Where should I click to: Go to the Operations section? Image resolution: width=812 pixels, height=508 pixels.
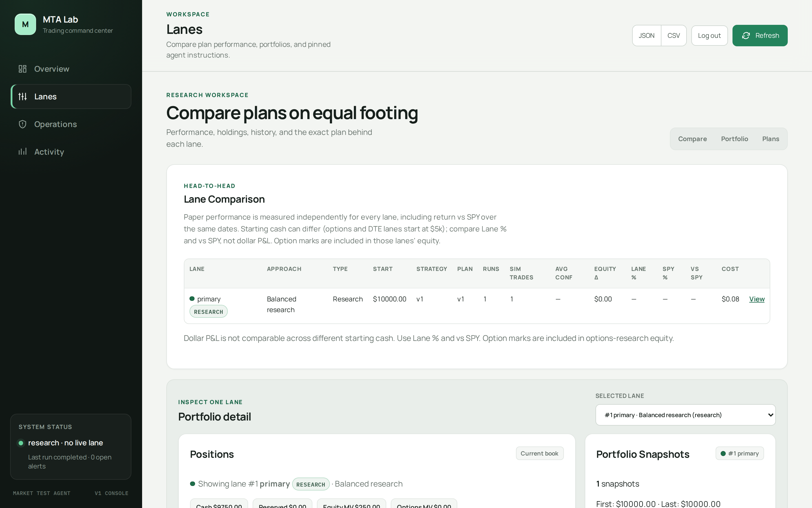pos(71,124)
